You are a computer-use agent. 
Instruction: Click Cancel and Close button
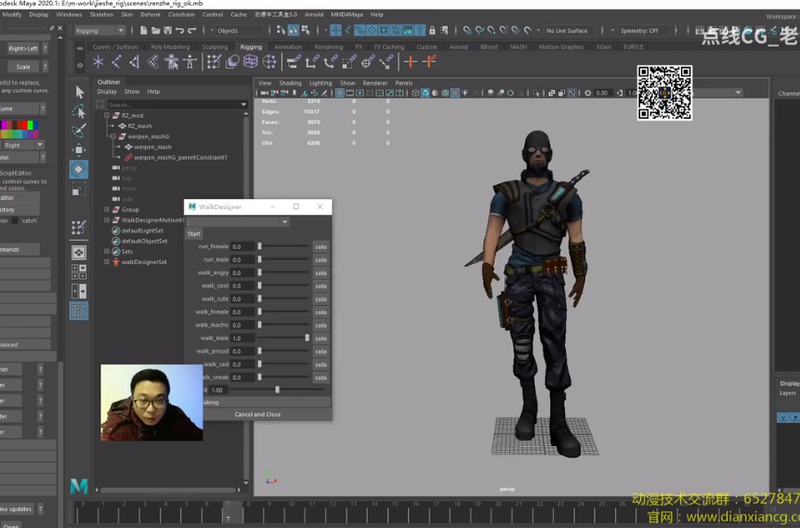258,414
